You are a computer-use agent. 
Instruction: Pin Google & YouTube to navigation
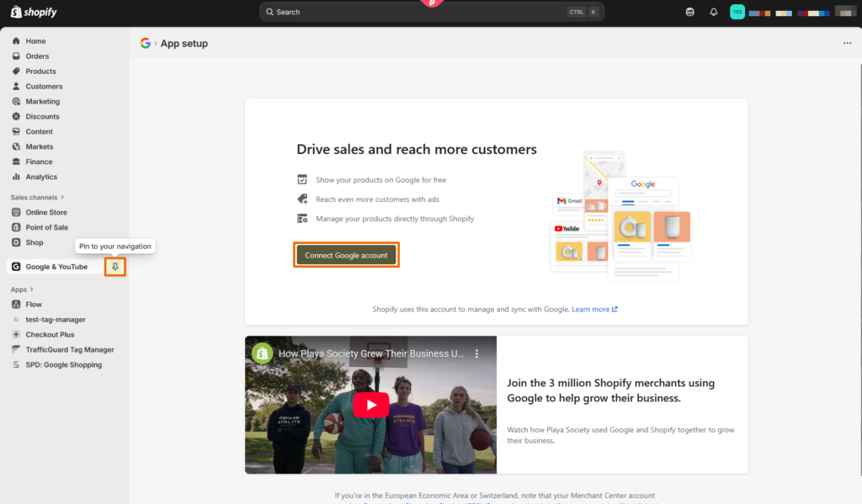pyautogui.click(x=115, y=267)
